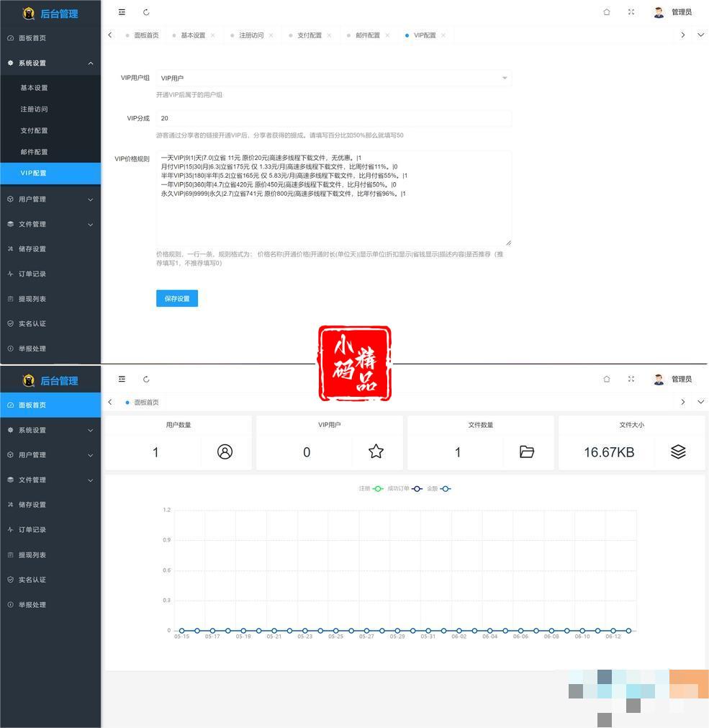Expand 文件管理 in top sidebar
The width and height of the screenshot is (709, 728).
tap(50, 224)
